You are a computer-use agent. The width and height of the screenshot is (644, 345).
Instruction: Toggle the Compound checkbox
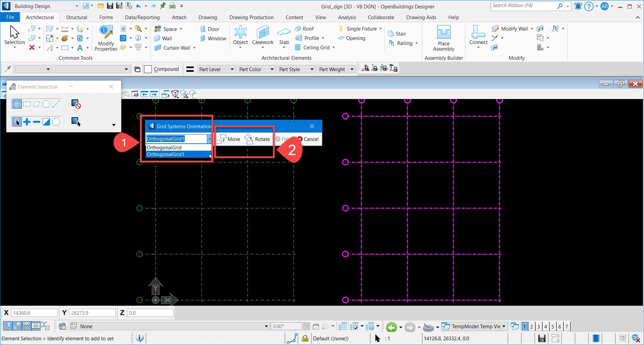point(148,69)
